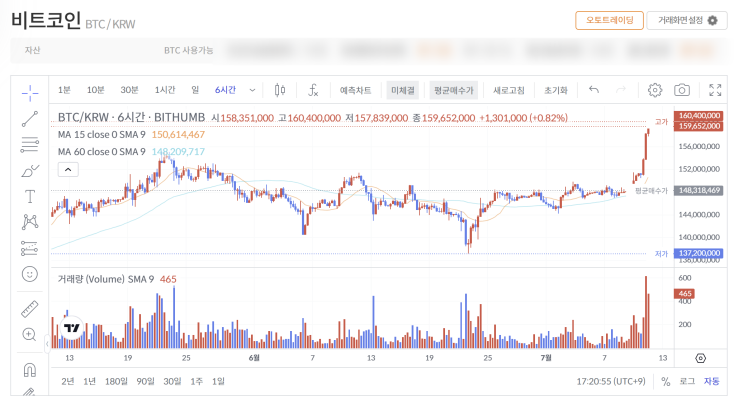Screen dimensions: 743x410
Task: Open the candlestick chart type selector
Action: click(279, 90)
